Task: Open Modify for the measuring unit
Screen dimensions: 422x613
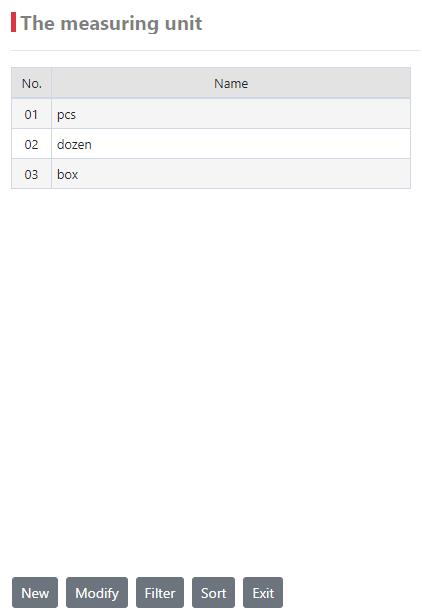Action: point(97,593)
